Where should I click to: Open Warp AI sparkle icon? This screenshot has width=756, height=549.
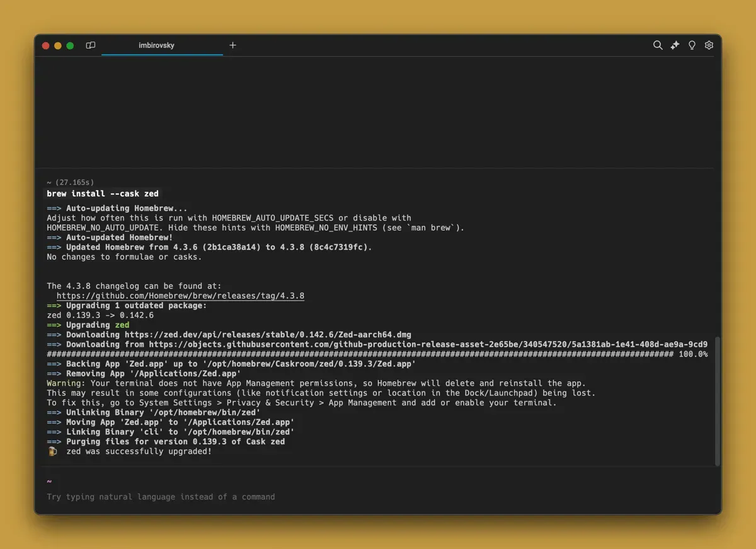[675, 45]
